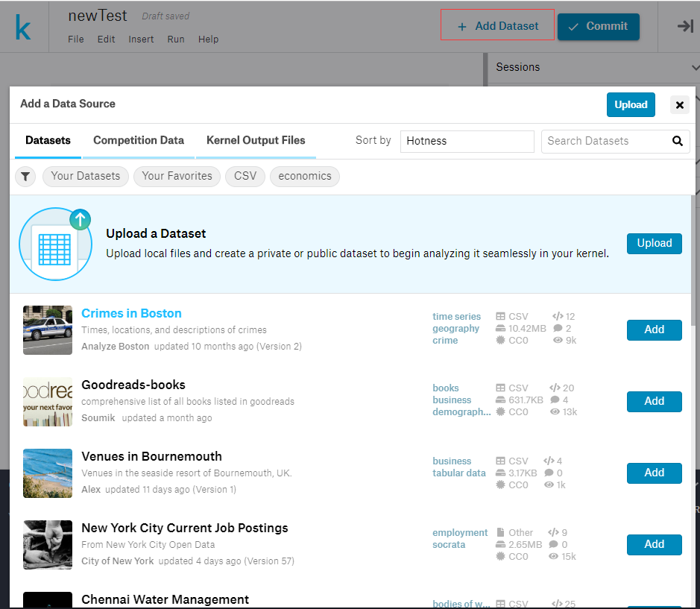Open Goodreads-books thumbnail image
Screen dimensions: 700x609
(x=48, y=401)
